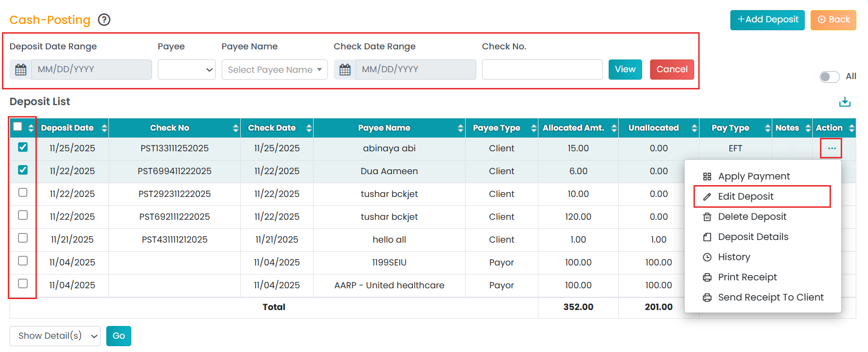868x352 pixels.
Task: Sort by Payee Name column arrows
Action: (x=460, y=128)
